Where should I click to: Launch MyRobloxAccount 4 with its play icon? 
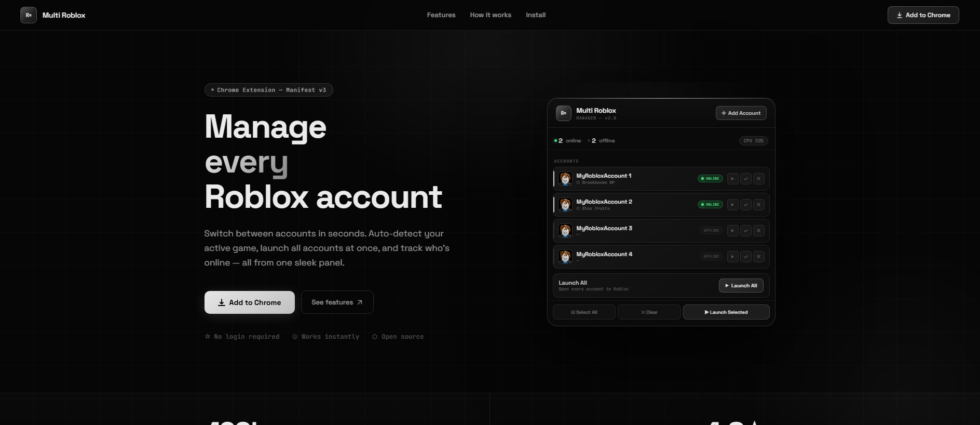[x=733, y=257]
